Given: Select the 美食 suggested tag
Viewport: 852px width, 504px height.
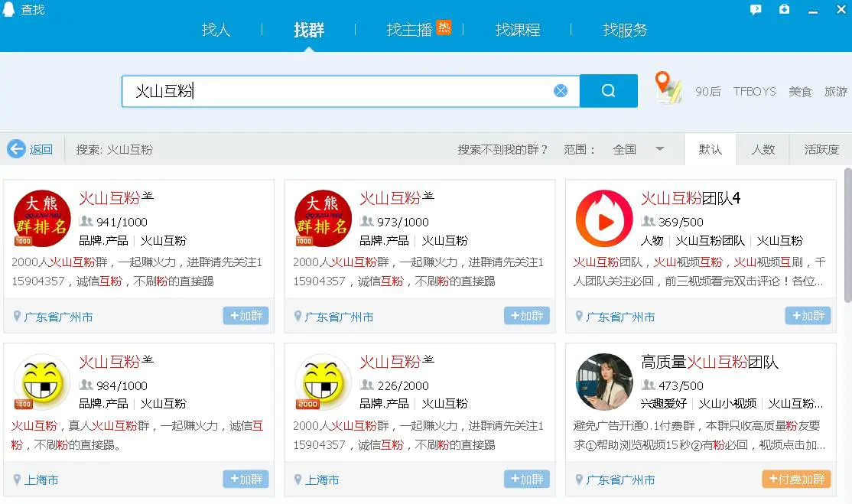Looking at the screenshot, I should [800, 91].
